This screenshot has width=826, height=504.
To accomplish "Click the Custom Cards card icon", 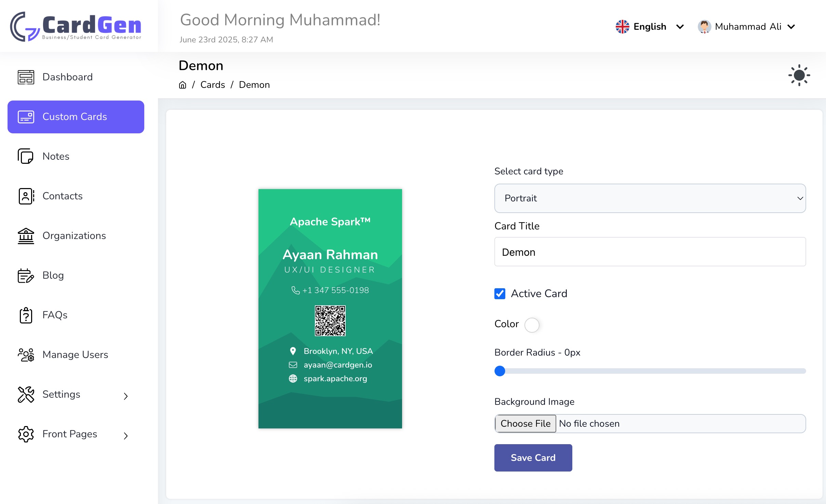I will pyautogui.click(x=26, y=117).
